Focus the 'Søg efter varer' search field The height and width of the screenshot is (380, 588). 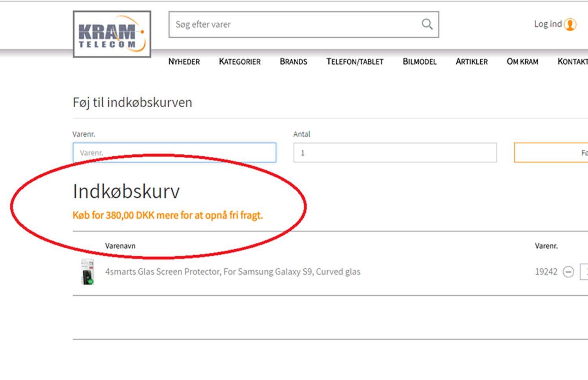tap(294, 24)
